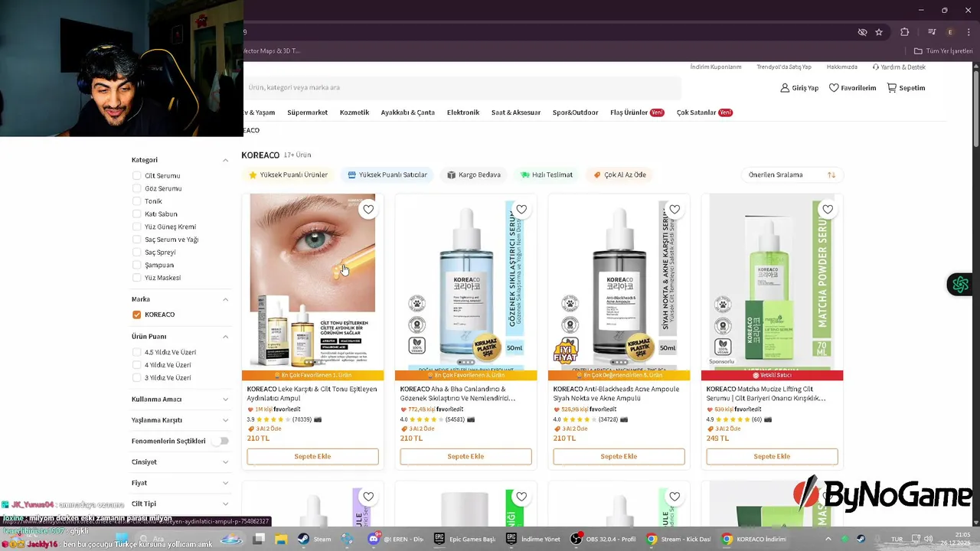Viewport: 980px width, 551px height.
Task: Select the Hızlı Teslimat filter chip
Action: pyautogui.click(x=547, y=174)
